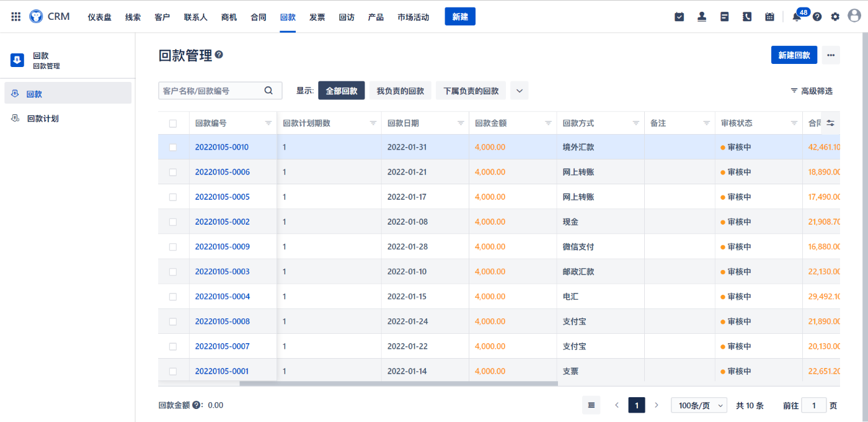Select 回款计划 in the sidebar
868x422 pixels.
pos(43,119)
